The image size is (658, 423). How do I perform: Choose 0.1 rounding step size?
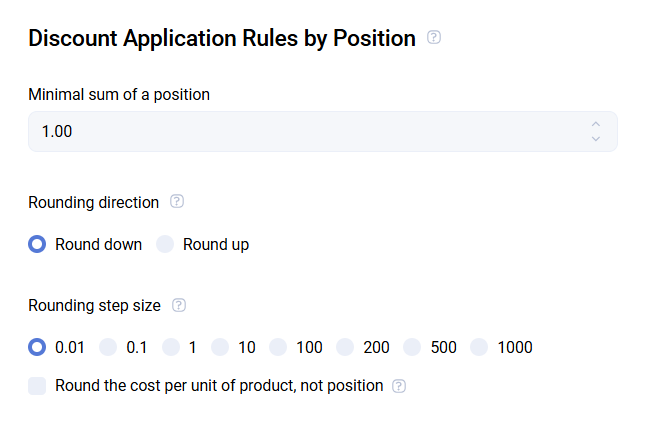click(x=108, y=347)
